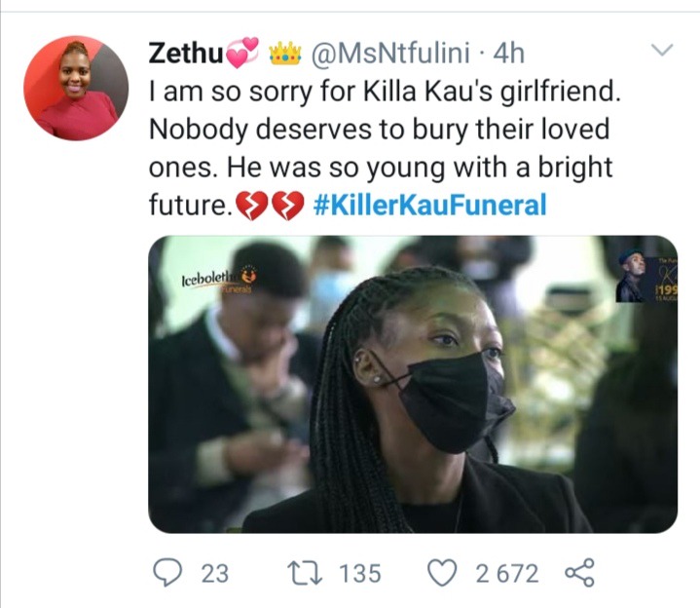Click the 4h tweet timestamp
Image resolution: width=700 pixels, height=608 pixels.
(x=508, y=54)
